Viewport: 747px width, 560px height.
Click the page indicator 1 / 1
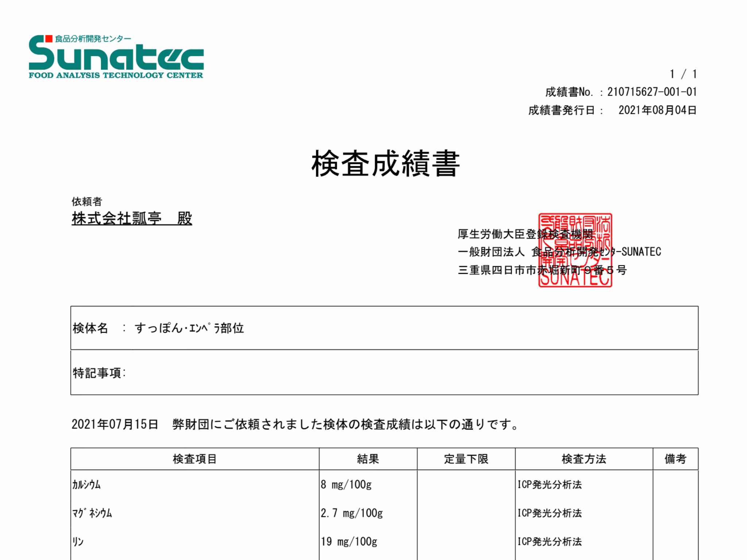(x=683, y=74)
